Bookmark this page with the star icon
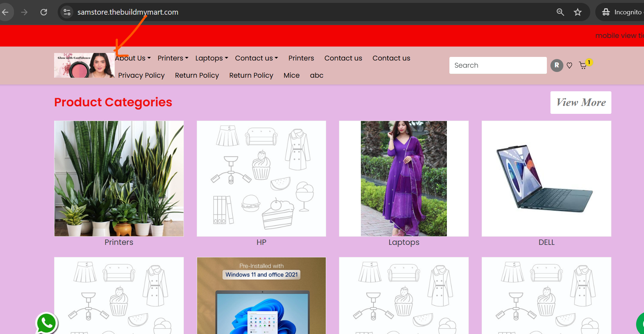This screenshot has width=644, height=334. point(578,12)
